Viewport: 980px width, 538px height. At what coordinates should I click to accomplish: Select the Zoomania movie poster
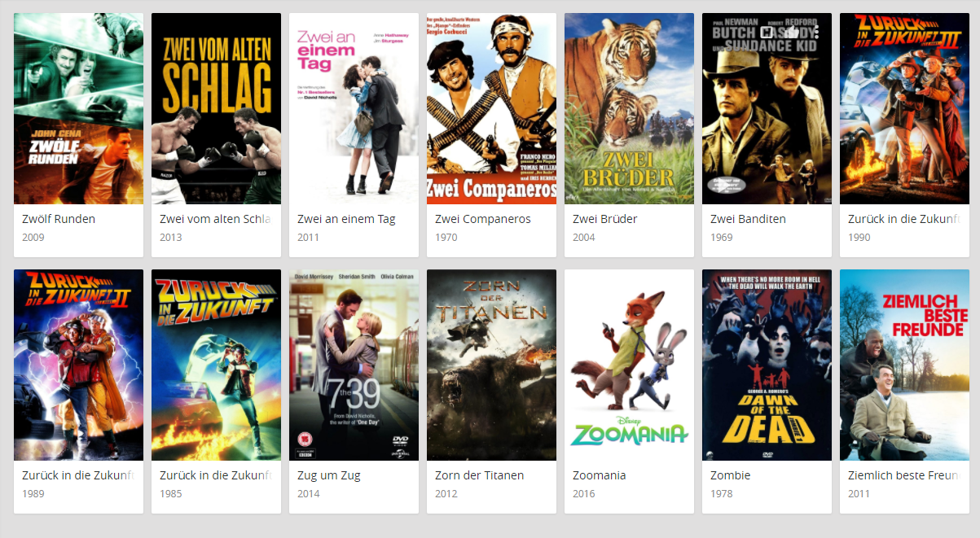tap(629, 365)
